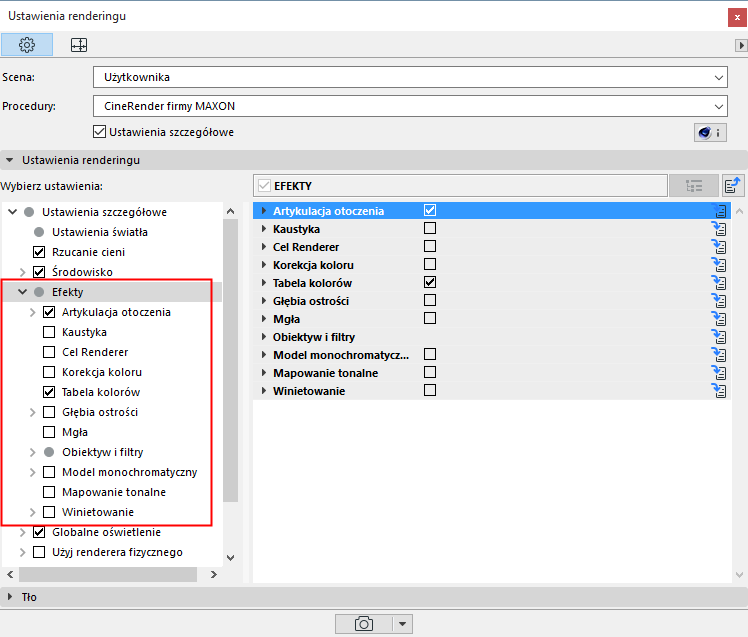Click the tree list view button beside EFEKTY
This screenshot has width=748, height=637.
694,186
